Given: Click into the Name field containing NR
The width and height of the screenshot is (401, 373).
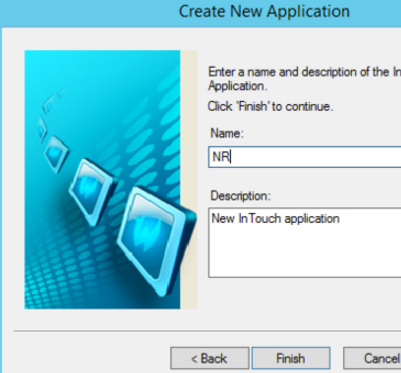Looking at the screenshot, I should point(305,157).
